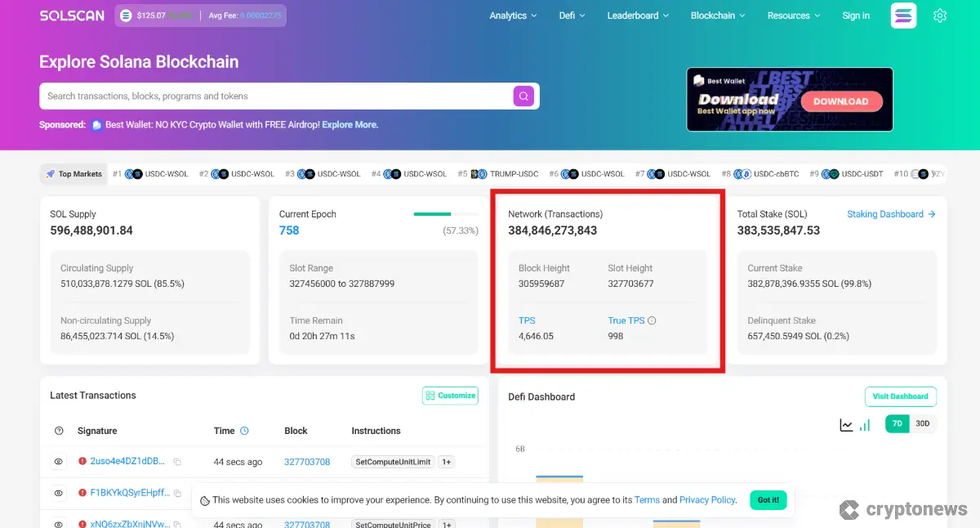Preview transaction F1BKYkQSyrEHpff via eye icon
Screen dimensions: 980x528
coord(59,493)
